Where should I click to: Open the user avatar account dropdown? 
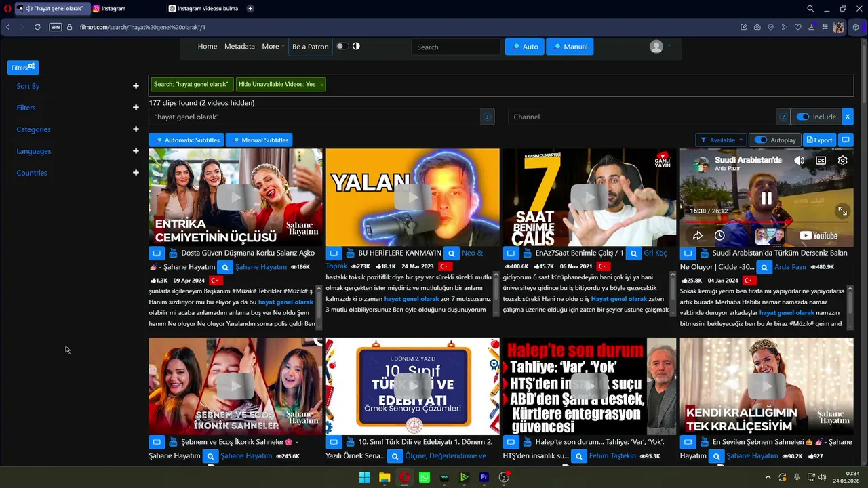coord(660,47)
